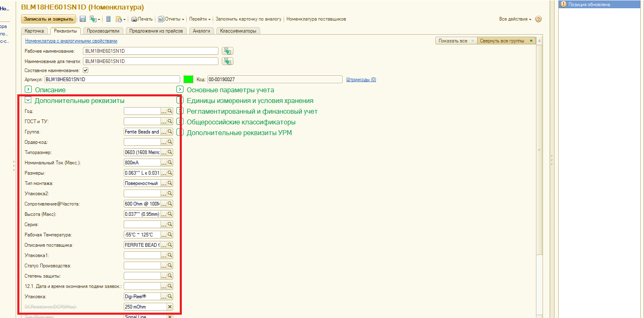Switch to the Производители tab
Screen dimensions: 644x318
pyautogui.click(x=103, y=31)
